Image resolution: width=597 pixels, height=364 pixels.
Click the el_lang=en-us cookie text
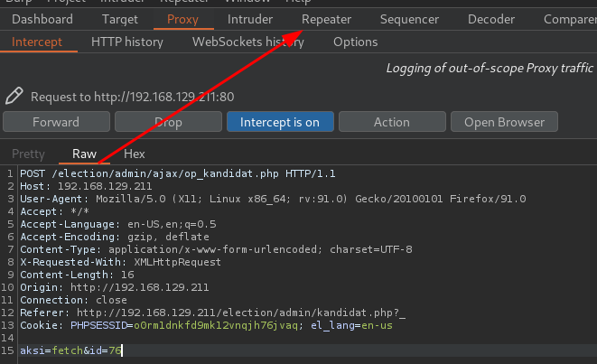point(351,325)
